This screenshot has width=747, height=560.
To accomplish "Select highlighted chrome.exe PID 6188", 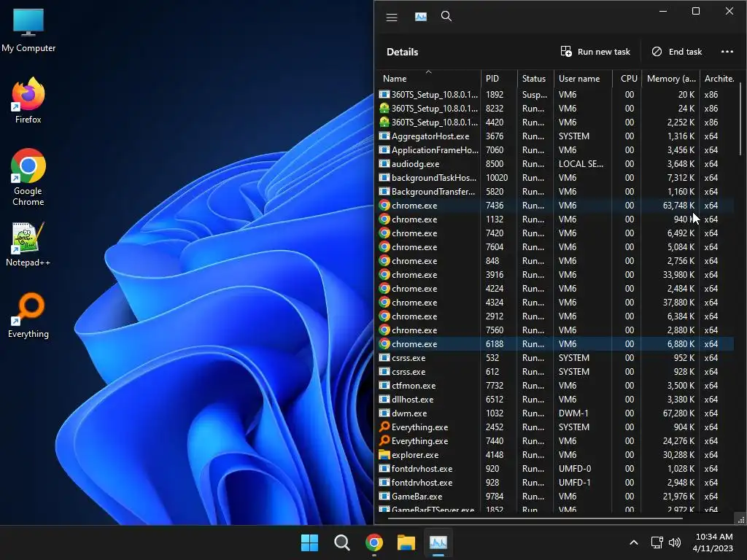I will pos(555,343).
